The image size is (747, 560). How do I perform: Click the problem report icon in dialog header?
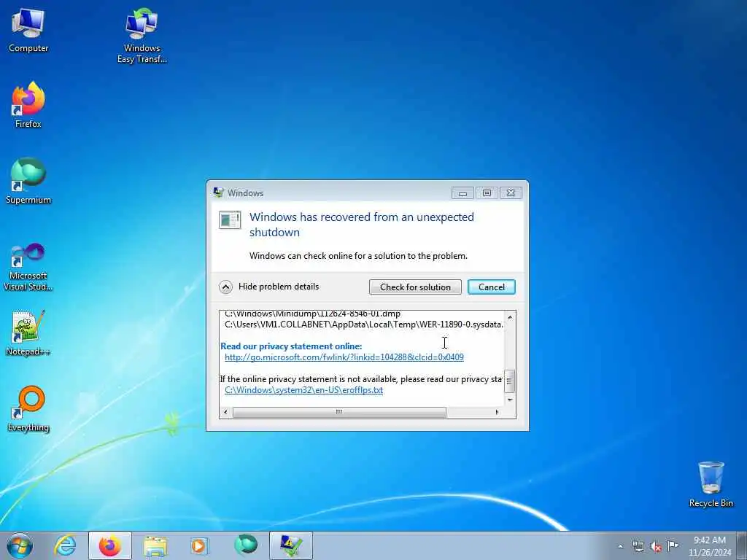point(230,220)
